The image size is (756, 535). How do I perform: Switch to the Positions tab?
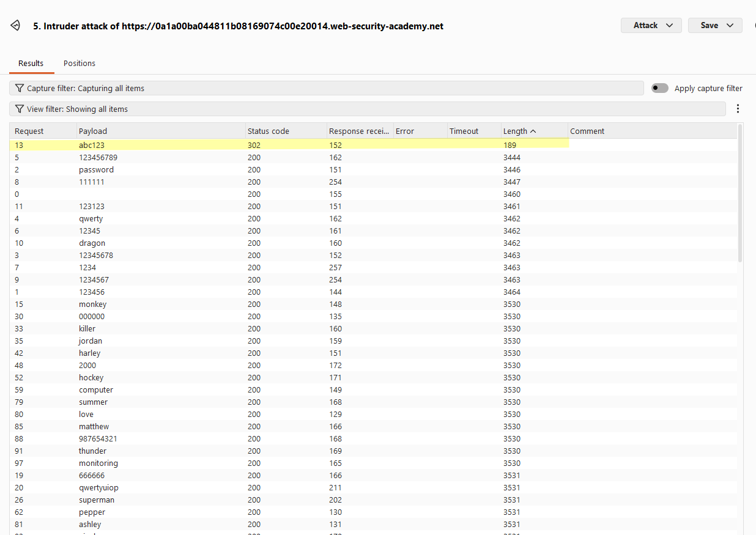(x=80, y=63)
